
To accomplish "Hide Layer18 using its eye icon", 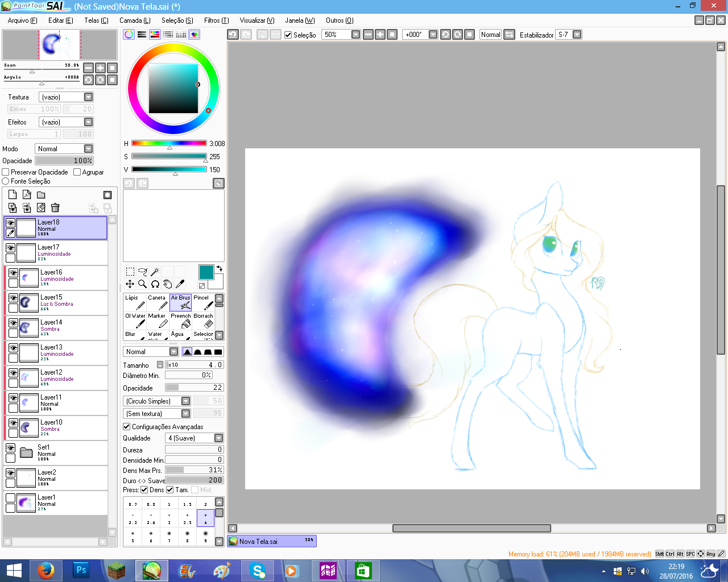I will point(10,223).
